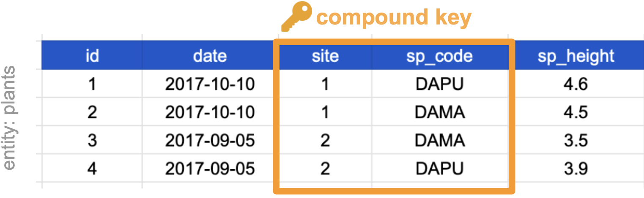Click the compound key label
The width and height of the screenshot is (644, 198).
click(394, 17)
